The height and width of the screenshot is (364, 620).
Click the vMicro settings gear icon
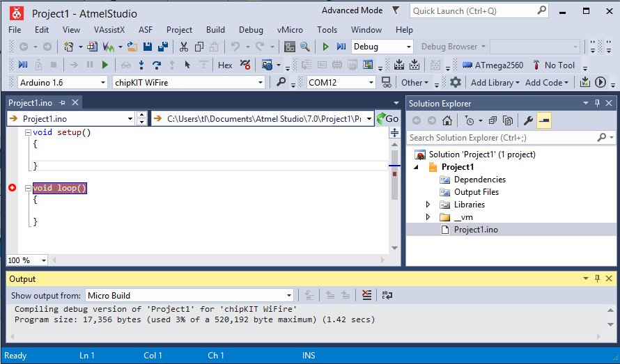pos(456,82)
